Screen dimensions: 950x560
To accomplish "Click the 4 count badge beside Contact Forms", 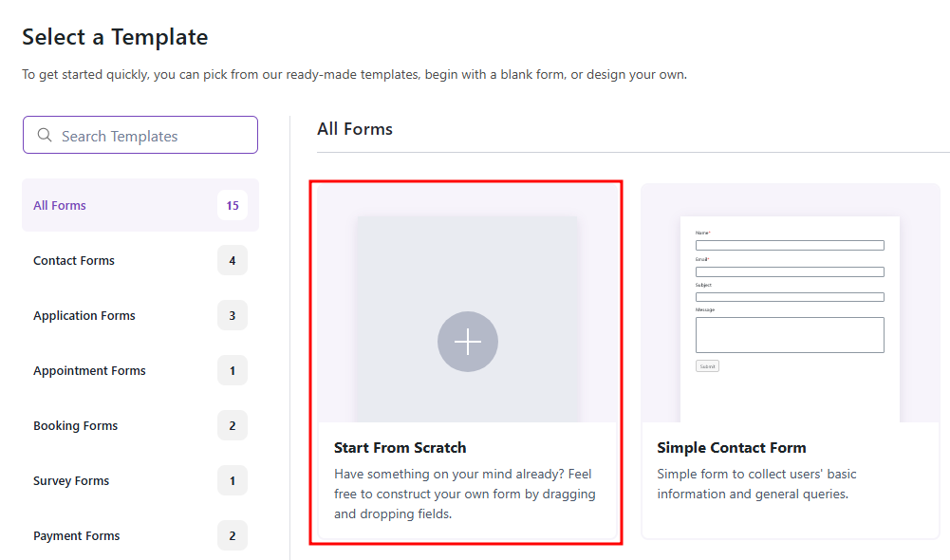I will point(232,260).
